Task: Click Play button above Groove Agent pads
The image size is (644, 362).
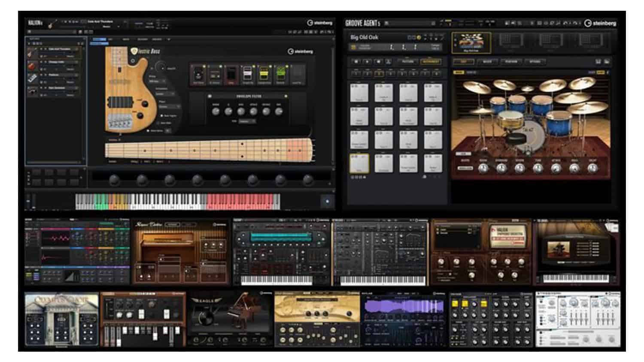Action: point(367,62)
